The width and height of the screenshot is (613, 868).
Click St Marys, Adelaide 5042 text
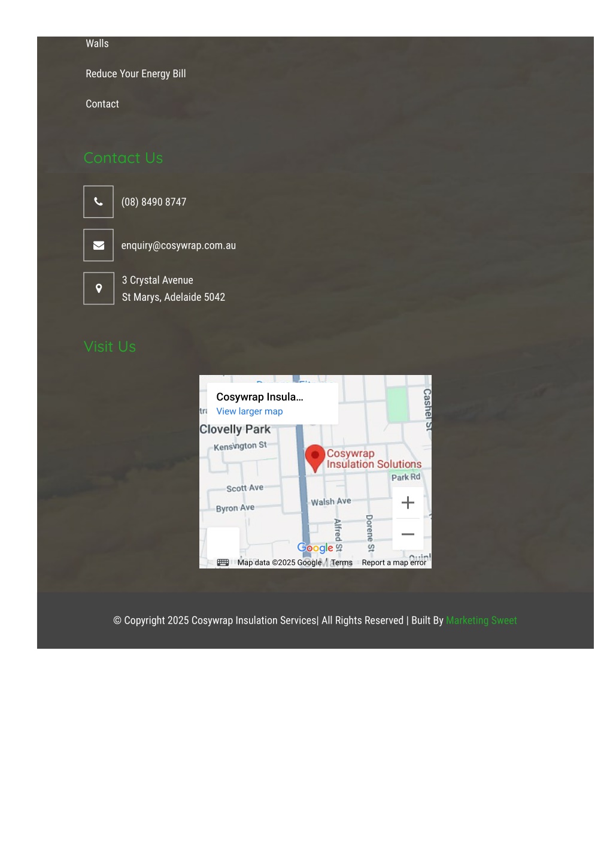tap(174, 297)
